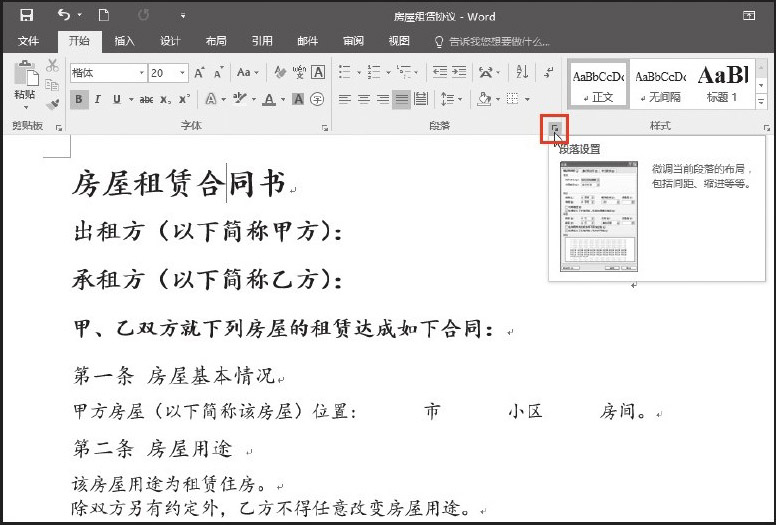
Task: Click the justify alignment icon
Action: [x=401, y=99]
